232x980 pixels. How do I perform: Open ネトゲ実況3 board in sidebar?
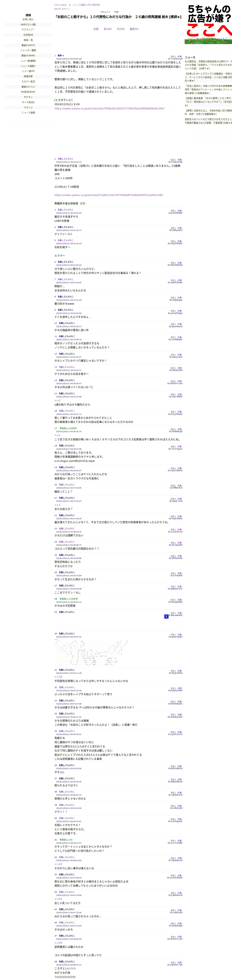(28, 102)
